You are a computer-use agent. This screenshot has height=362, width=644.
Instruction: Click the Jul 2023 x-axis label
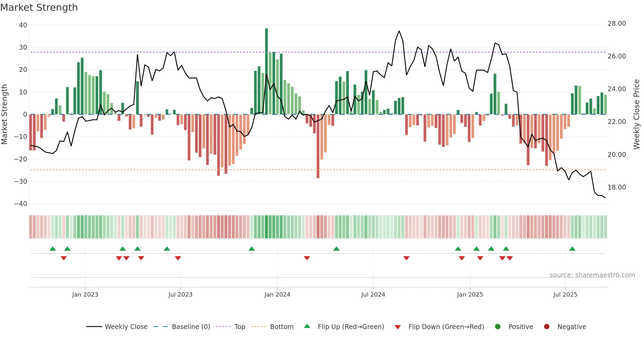[x=180, y=294]
